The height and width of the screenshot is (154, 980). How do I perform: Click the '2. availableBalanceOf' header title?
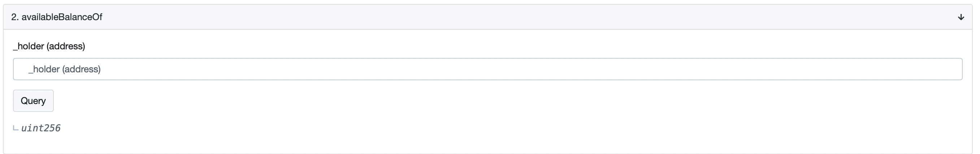tap(57, 17)
